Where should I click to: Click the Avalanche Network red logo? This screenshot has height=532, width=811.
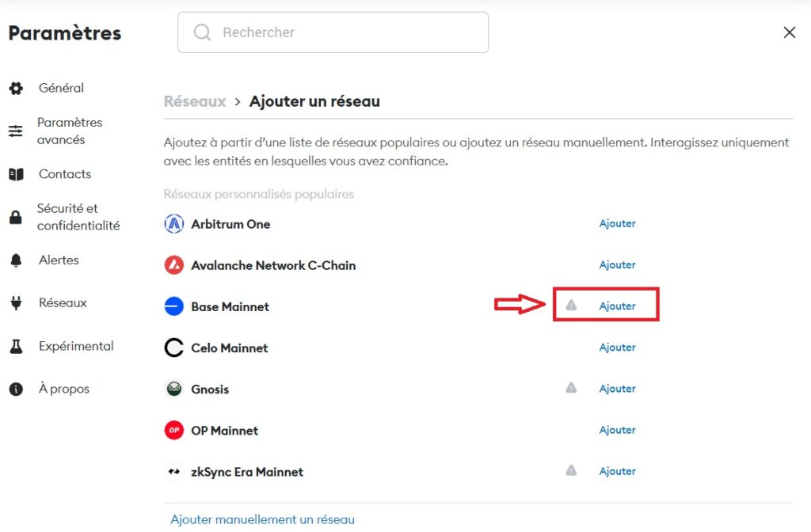tap(173, 264)
